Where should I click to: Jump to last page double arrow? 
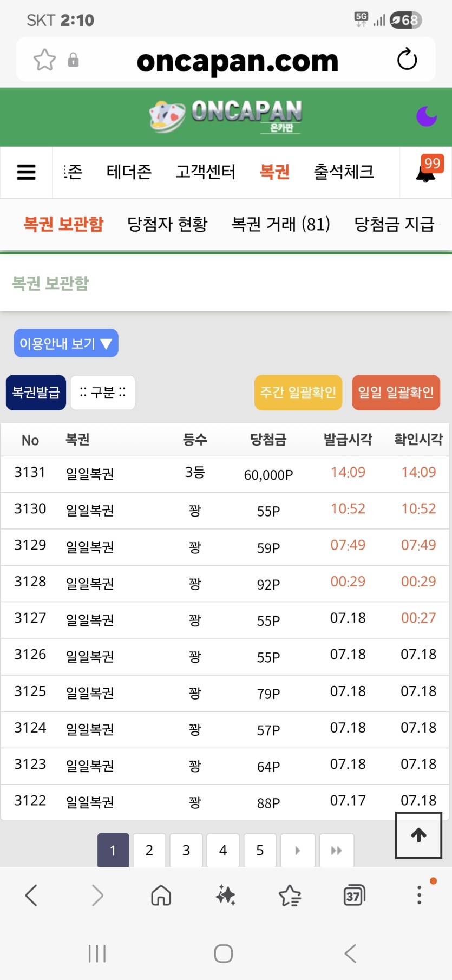point(337,851)
